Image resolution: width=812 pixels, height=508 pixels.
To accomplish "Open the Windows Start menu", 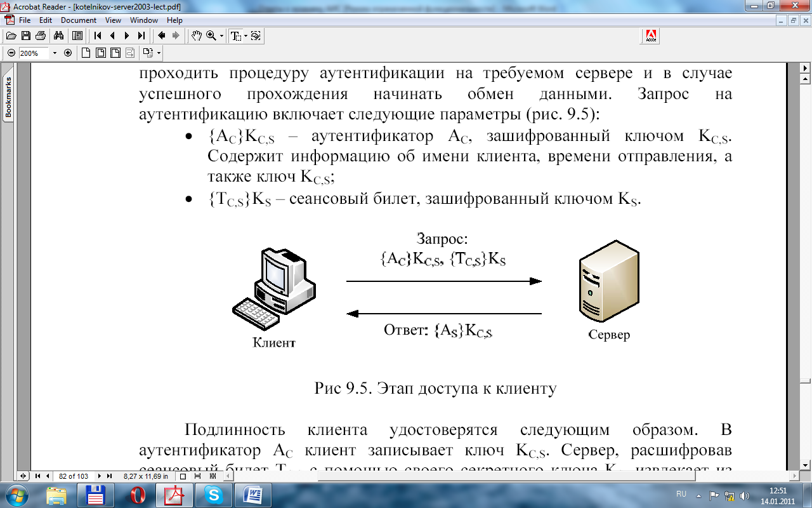I will click(16, 495).
